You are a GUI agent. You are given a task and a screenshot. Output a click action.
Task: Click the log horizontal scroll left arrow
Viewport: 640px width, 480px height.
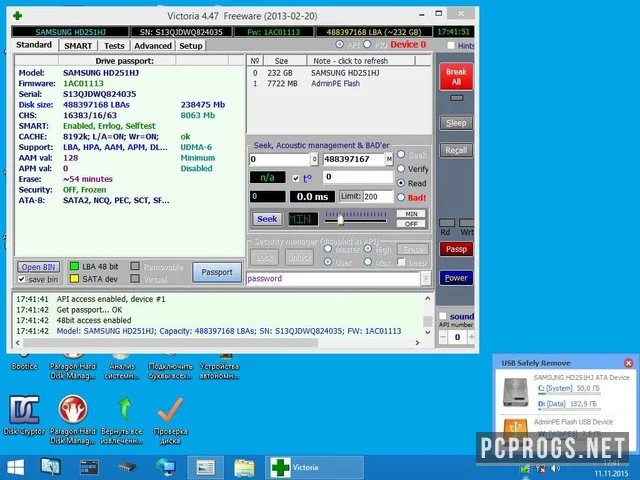(x=18, y=343)
